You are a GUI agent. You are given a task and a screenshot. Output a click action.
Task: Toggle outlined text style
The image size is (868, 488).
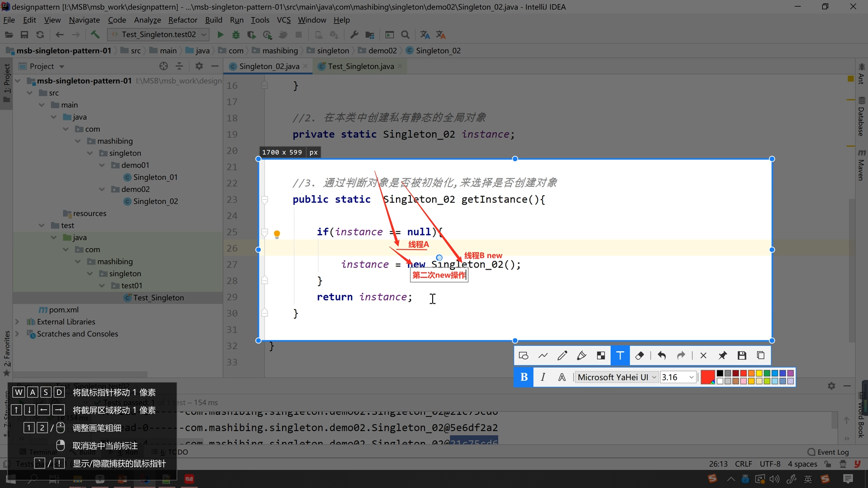click(562, 377)
